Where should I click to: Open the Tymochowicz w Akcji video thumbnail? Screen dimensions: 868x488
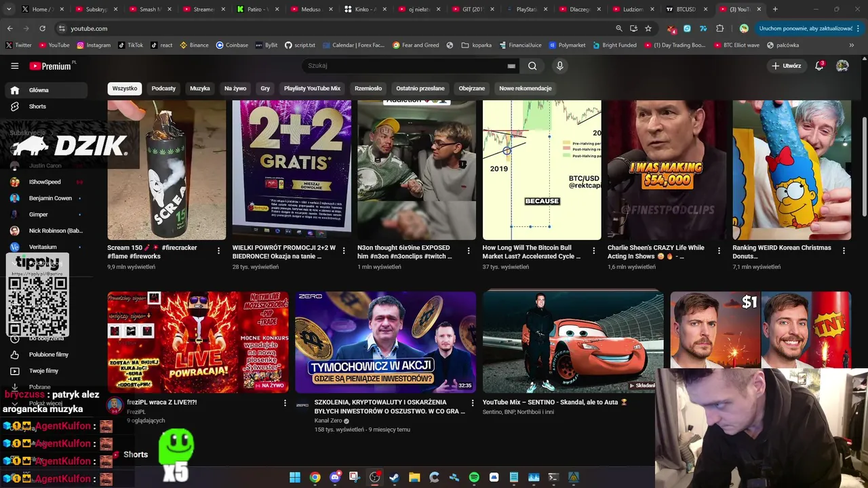385,342
